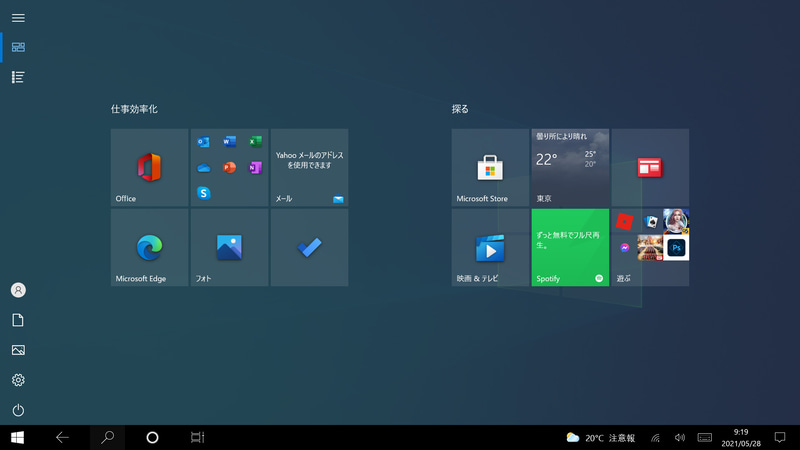Open the Documents folder icon in the sidebar
This screenshot has height=450, width=800.
click(x=18, y=320)
